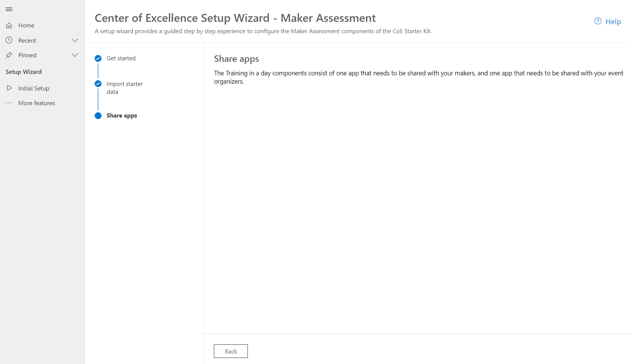The width and height of the screenshot is (630, 364).
Task: Select the Initial Setup play icon
Action: [9, 88]
